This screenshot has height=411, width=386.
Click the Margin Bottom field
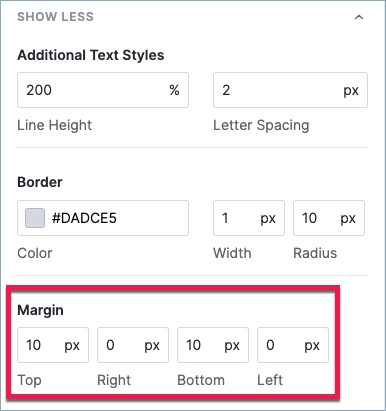[213, 345]
